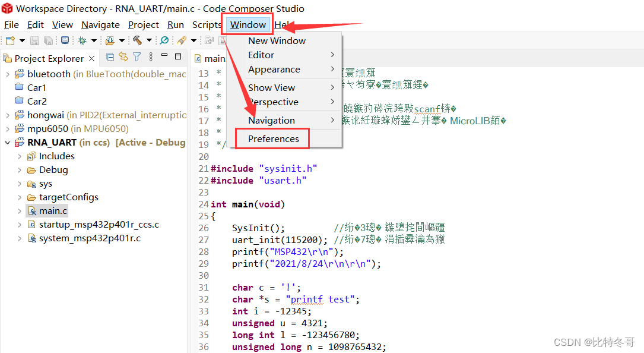This screenshot has height=353, width=644.
Task: Open the Perspective submenu
Action: coord(284,102)
